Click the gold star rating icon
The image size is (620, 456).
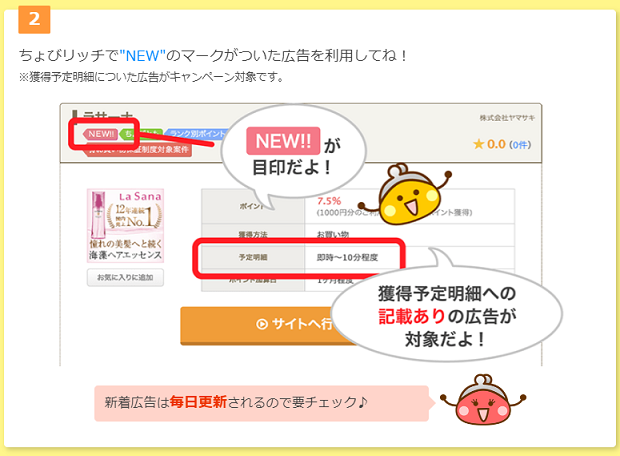point(478,144)
